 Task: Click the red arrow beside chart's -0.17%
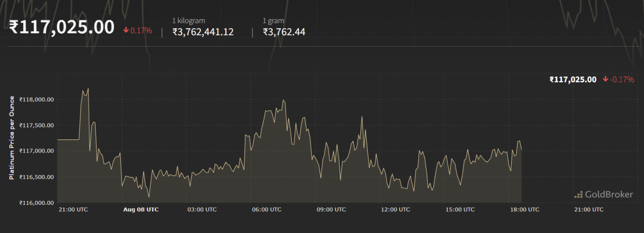point(605,80)
